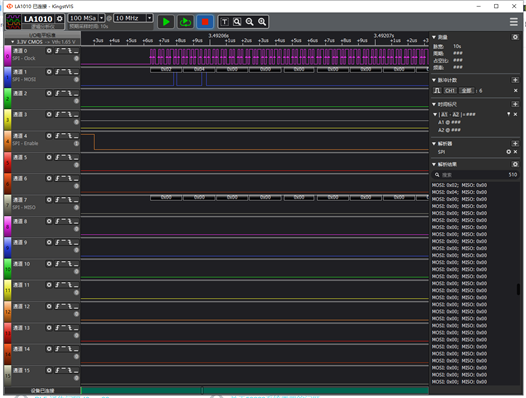This screenshot has width=526, height=398.
Task: Remove the CH1 pulse counter entry
Action: click(516, 91)
